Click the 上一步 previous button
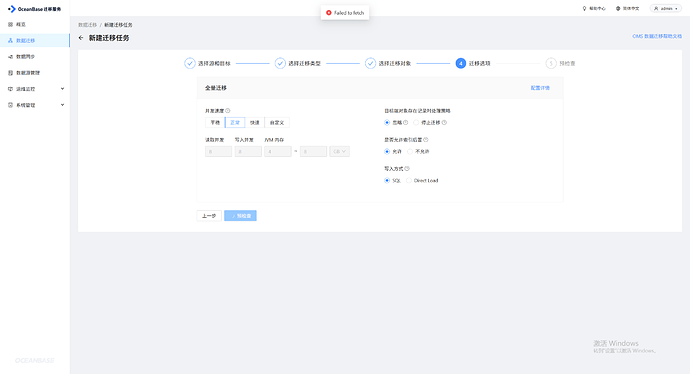 point(209,216)
